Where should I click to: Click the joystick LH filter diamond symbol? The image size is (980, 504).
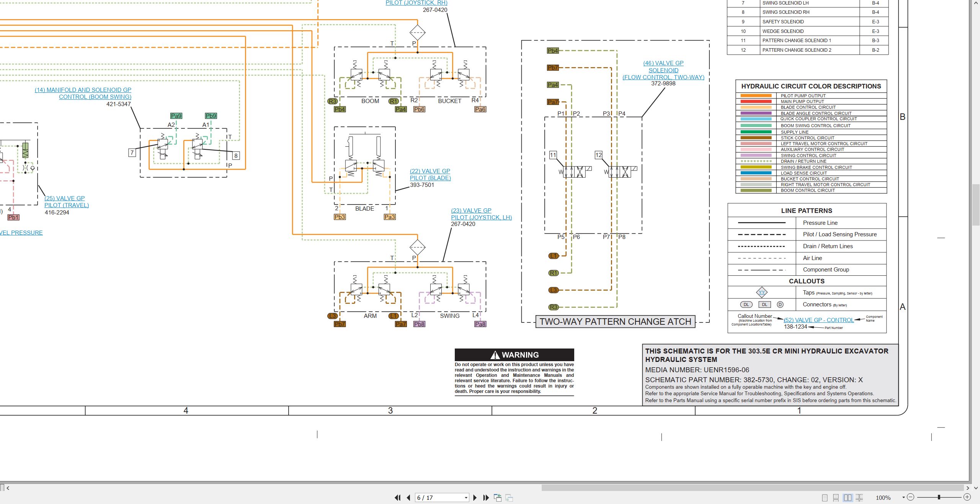pos(417,247)
